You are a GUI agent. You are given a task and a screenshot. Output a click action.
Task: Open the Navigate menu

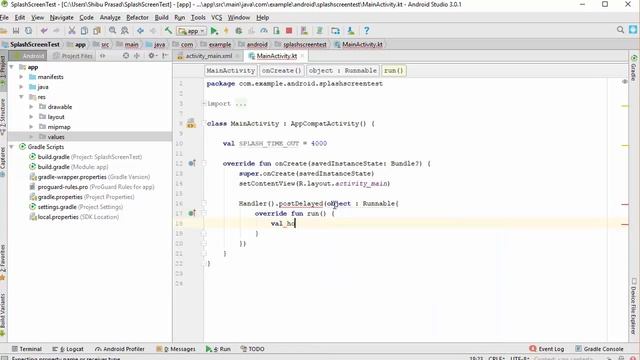(62, 18)
